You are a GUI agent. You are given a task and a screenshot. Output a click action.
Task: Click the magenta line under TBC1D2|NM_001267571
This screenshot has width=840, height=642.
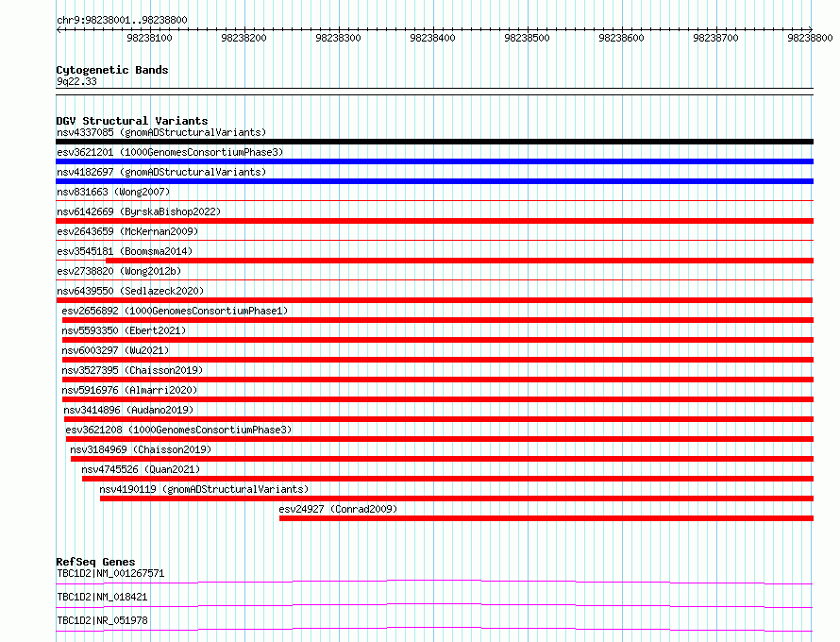[x=434, y=582]
